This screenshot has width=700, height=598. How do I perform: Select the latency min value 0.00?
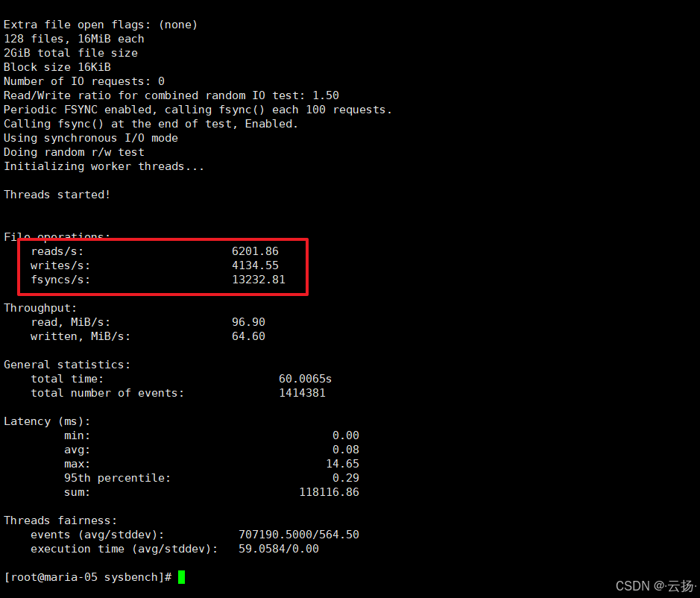(x=346, y=435)
